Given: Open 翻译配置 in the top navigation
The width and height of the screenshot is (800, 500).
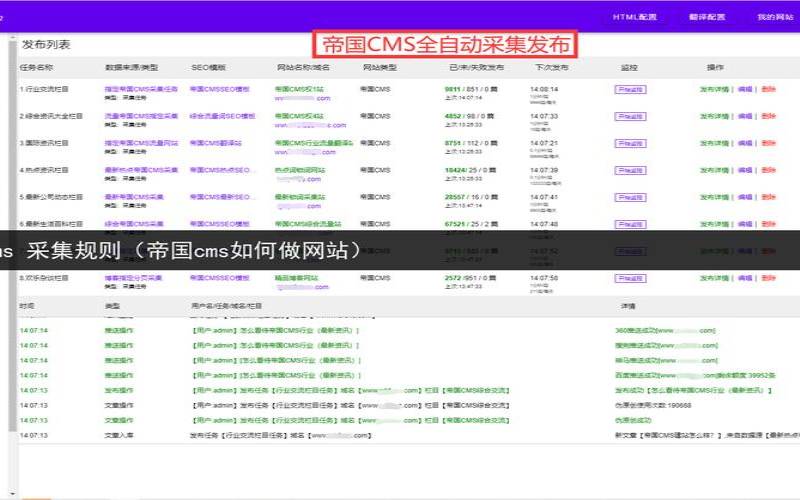Looking at the screenshot, I should coord(707,17).
